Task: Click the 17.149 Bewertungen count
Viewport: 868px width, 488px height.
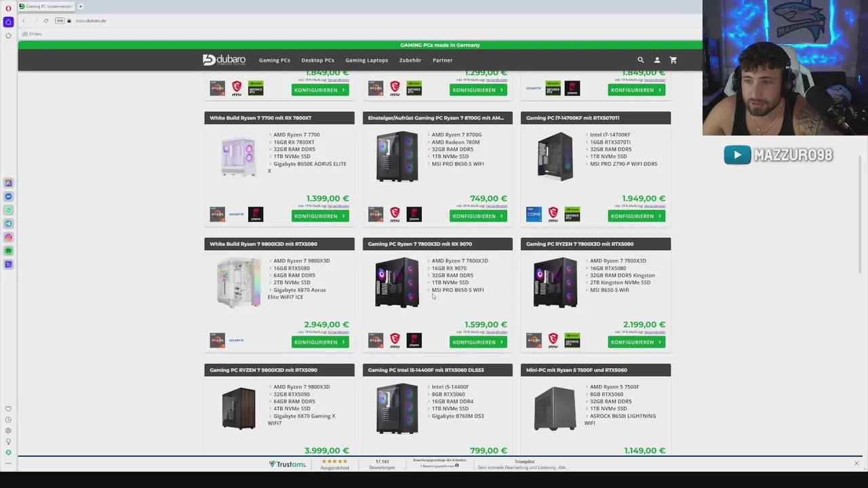Action: click(382, 464)
